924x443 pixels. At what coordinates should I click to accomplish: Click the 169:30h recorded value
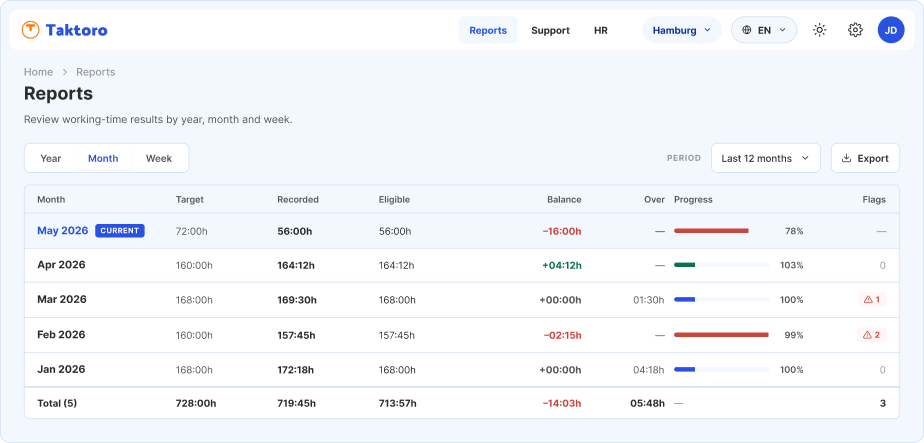click(297, 300)
